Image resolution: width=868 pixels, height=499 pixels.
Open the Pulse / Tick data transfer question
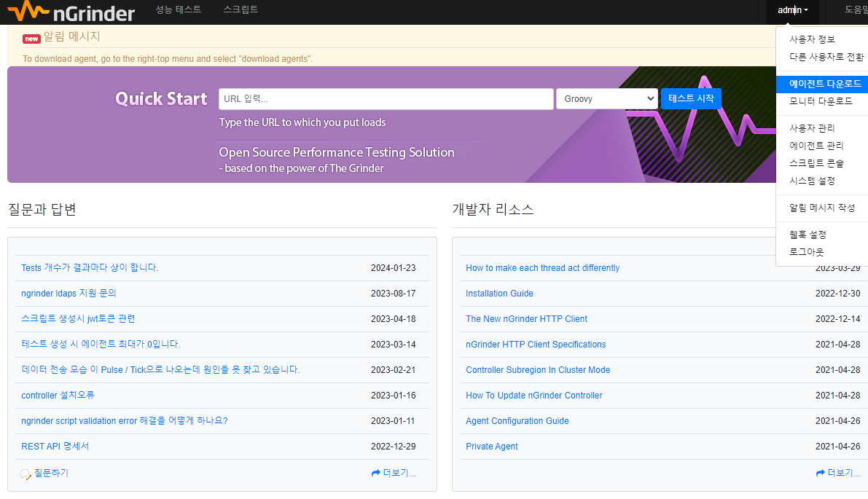pyautogui.click(x=160, y=369)
